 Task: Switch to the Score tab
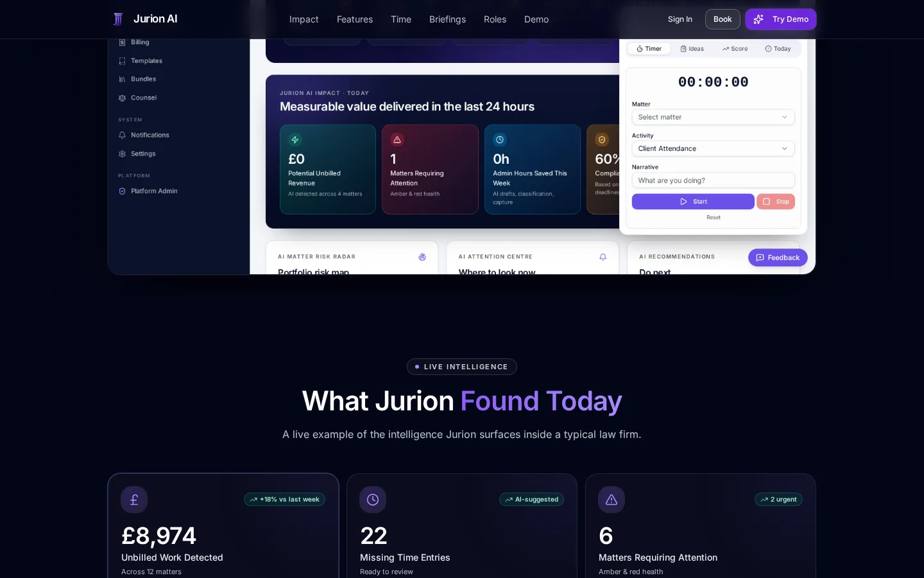[735, 49]
